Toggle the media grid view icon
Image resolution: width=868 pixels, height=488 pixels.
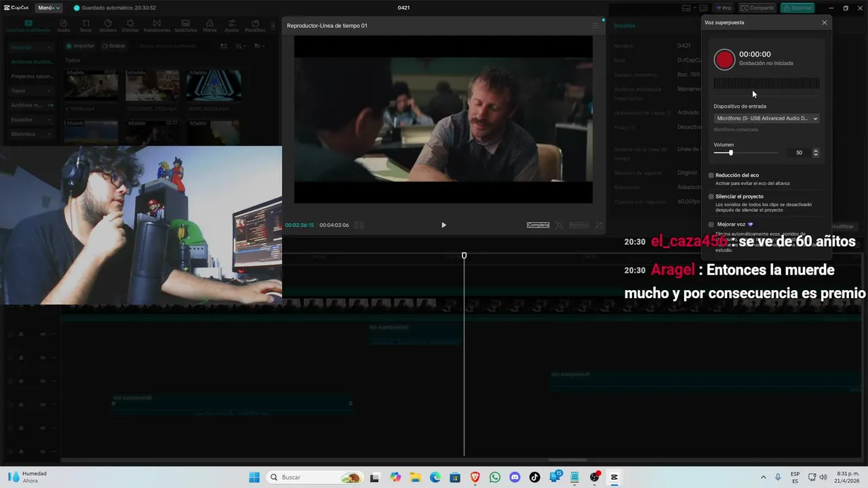[224, 46]
